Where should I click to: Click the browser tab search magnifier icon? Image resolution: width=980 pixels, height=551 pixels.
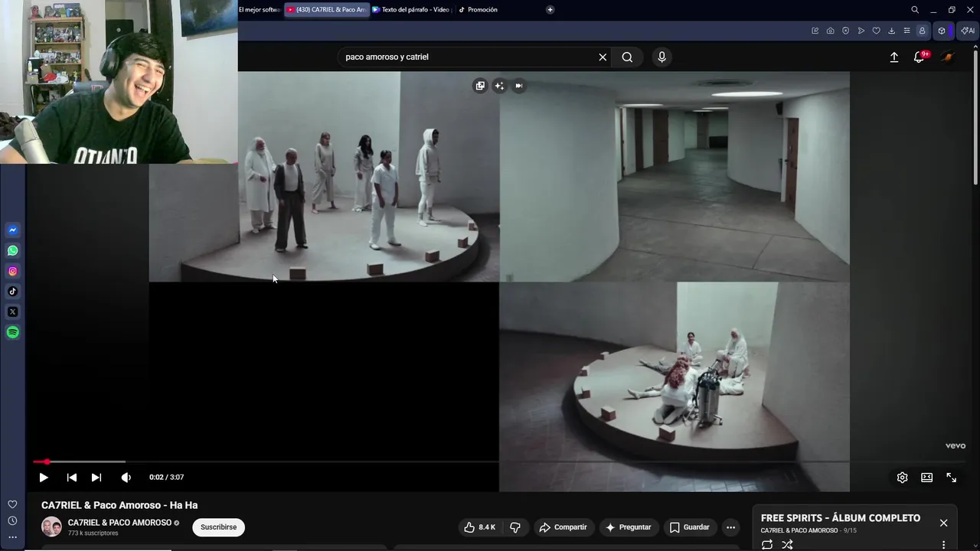click(915, 10)
